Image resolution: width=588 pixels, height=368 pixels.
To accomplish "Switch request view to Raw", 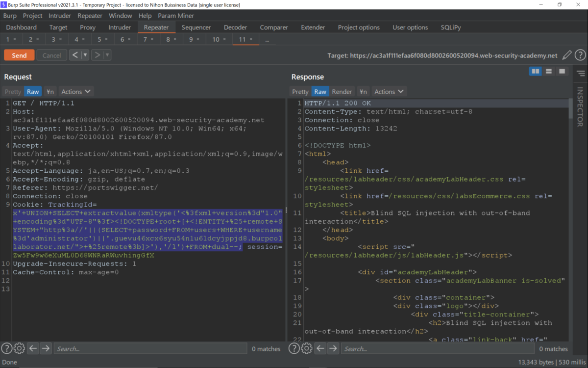I will pos(33,92).
